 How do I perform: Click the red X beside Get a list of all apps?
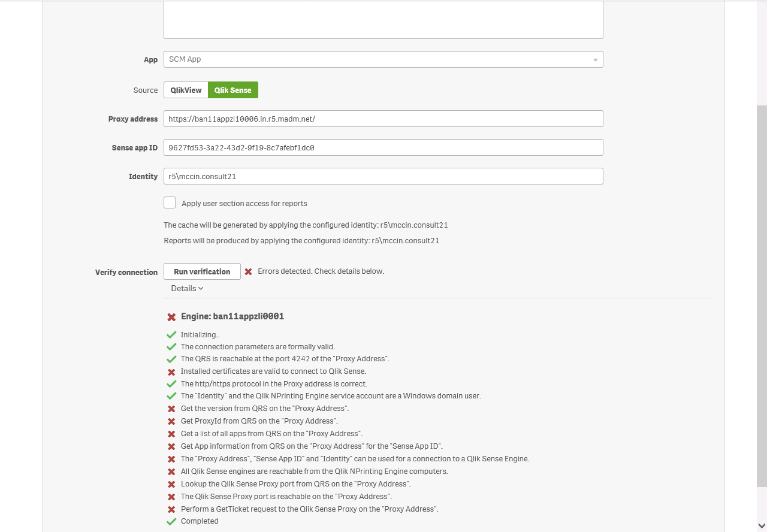[x=171, y=434]
